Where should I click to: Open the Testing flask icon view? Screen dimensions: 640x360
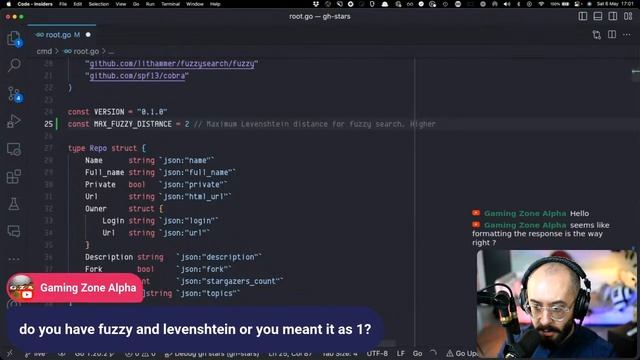pos(14,204)
